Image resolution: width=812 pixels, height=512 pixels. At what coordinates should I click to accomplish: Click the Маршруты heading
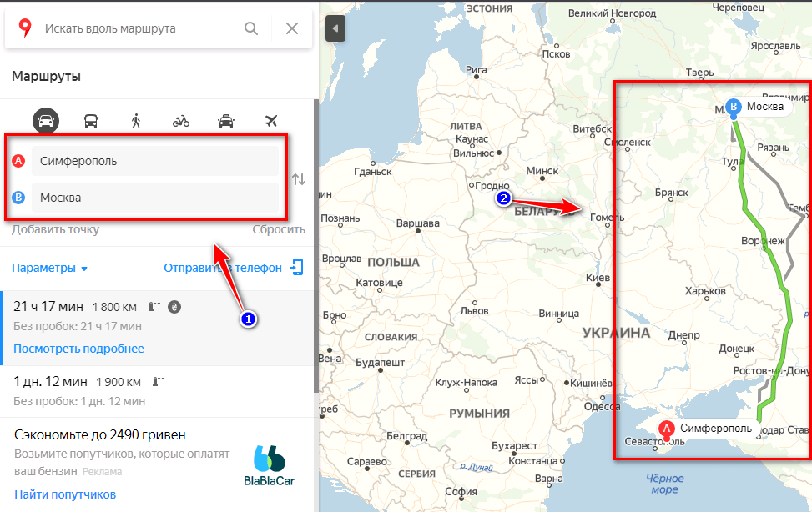pyautogui.click(x=46, y=76)
